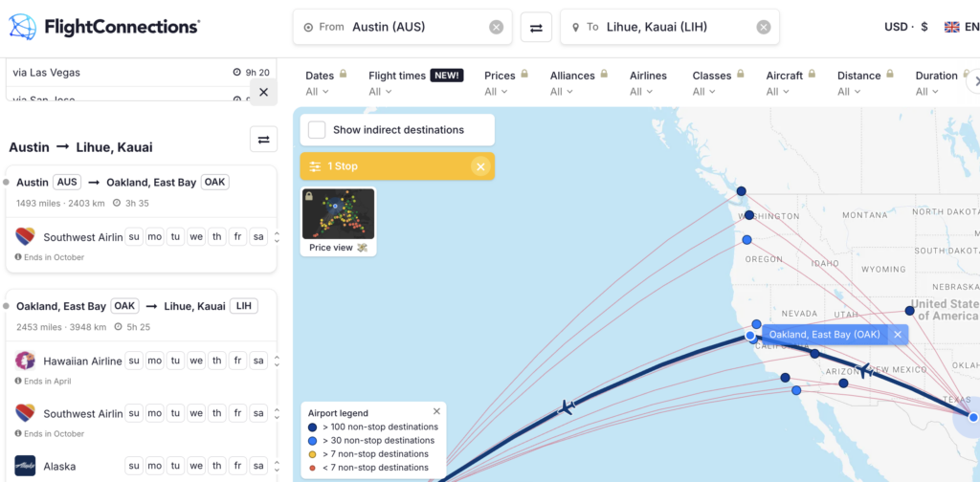This screenshot has width=980, height=482.
Task: Click the Oakland, East Bay (OAK) map label
Action: click(824, 335)
